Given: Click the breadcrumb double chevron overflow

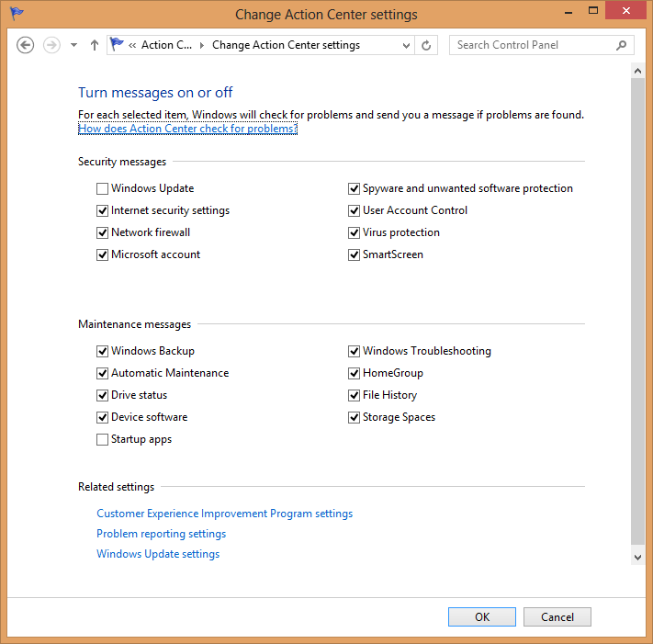Looking at the screenshot, I should [x=132, y=45].
